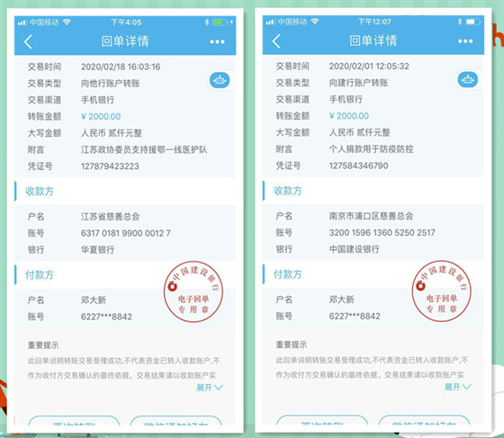Open robot assistant icon on left receipt

coord(220,80)
